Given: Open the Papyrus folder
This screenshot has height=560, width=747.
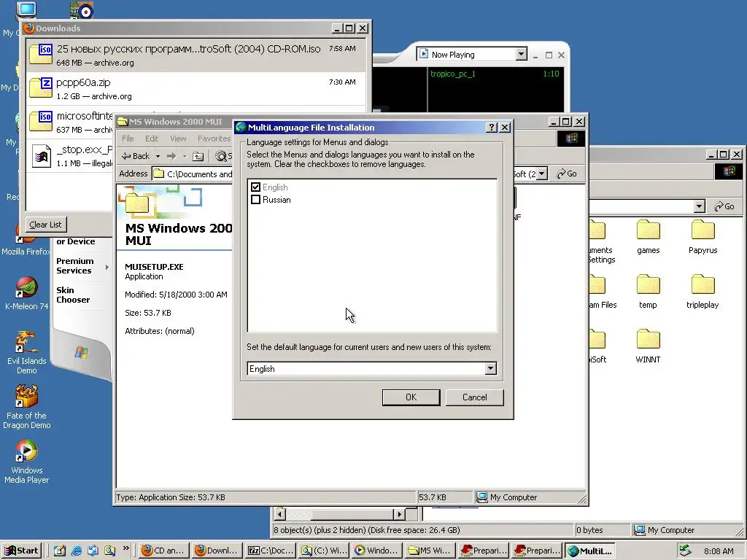Looking at the screenshot, I should (x=703, y=237).
